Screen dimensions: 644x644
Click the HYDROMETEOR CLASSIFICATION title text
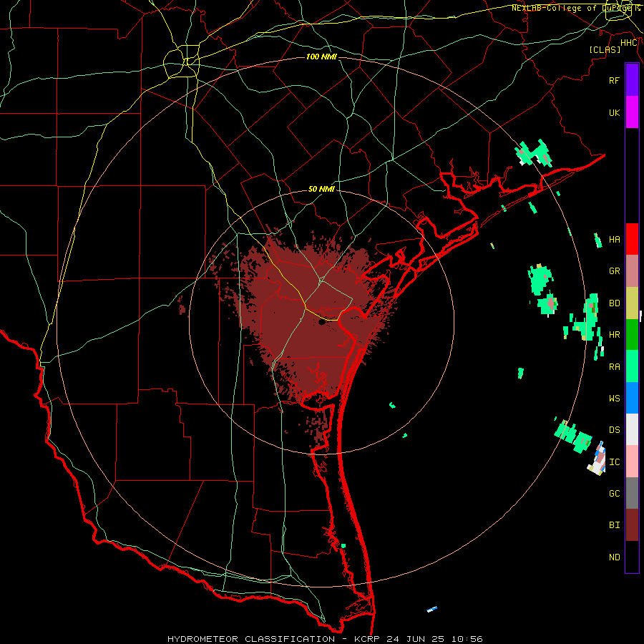[x=251, y=639]
